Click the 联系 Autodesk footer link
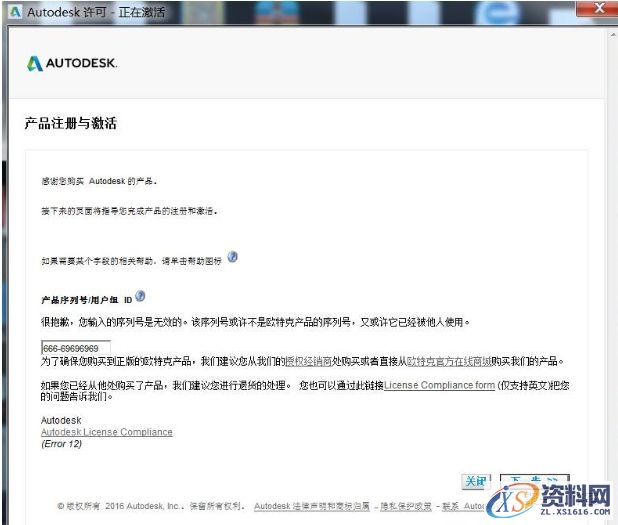This screenshot has height=525, width=618. coord(464,506)
